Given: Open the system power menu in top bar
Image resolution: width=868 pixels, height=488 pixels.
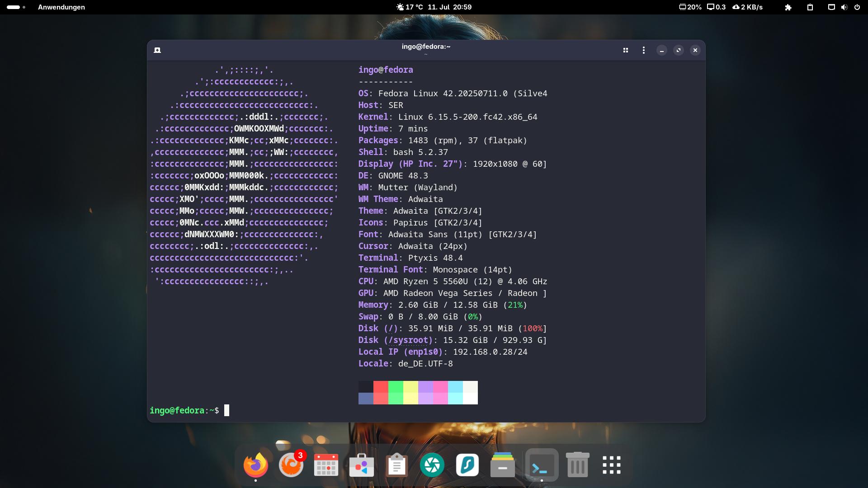Looking at the screenshot, I should [x=857, y=7].
